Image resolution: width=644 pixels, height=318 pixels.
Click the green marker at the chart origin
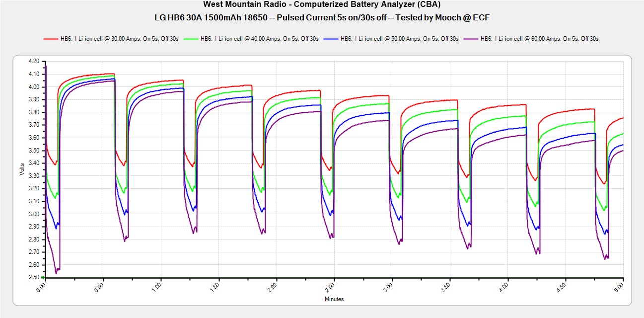[x=43, y=277]
